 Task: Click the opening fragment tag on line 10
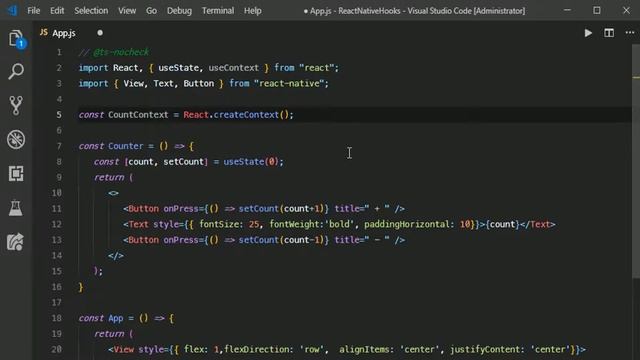pyautogui.click(x=113, y=193)
